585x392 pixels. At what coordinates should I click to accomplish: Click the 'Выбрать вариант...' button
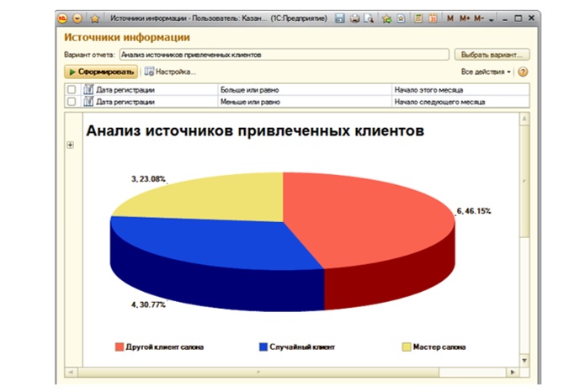[x=492, y=55]
